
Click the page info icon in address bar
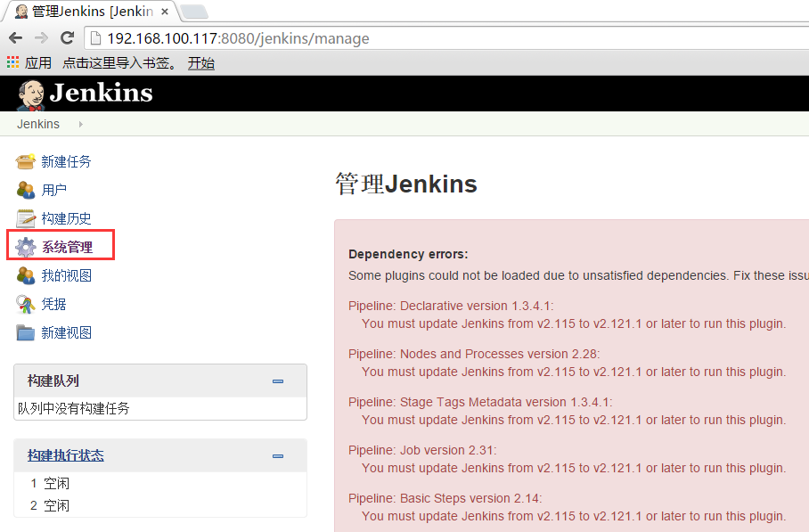(x=95, y=38)
